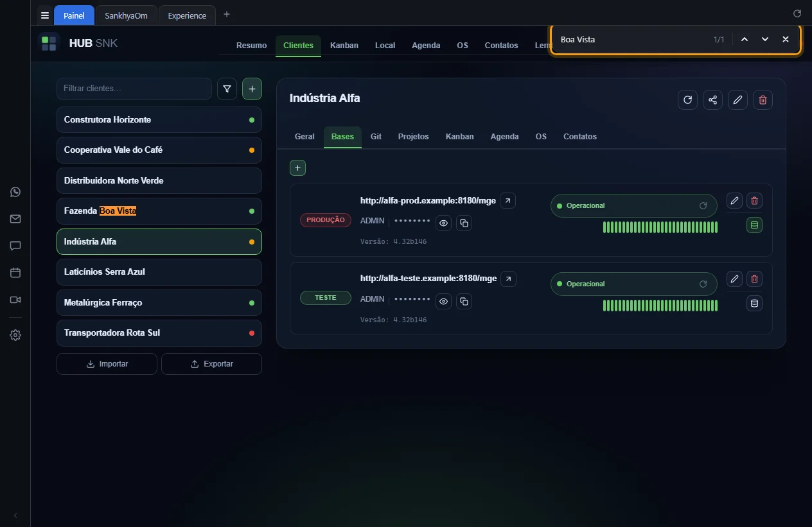Select client Fazenda Boa Vista

pos(159,211)
